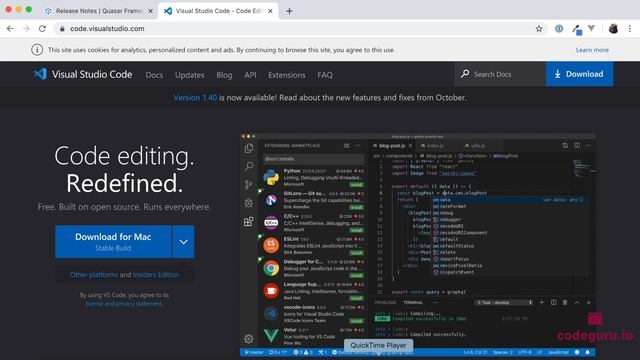Expand the download options dropdown arrow
This screenshot has height=360, width=640.
click(183, 242)
